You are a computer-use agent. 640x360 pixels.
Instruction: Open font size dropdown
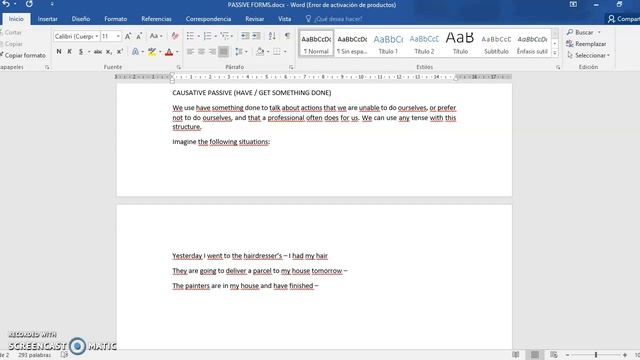tap(118, 36)
